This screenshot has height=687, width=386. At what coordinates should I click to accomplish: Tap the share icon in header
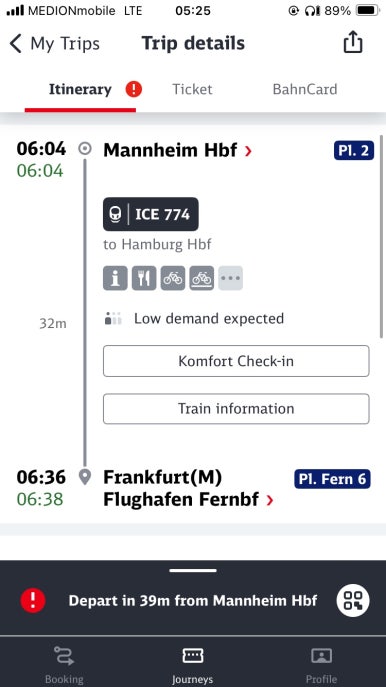point(353,43)
